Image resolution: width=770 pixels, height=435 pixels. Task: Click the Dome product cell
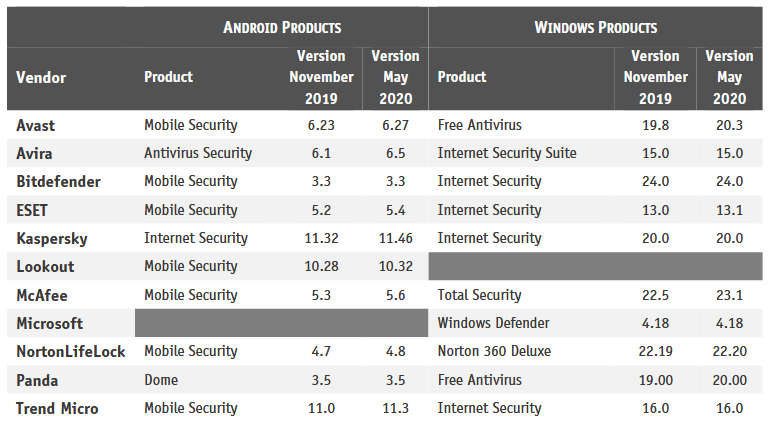(x=162, y=380)
